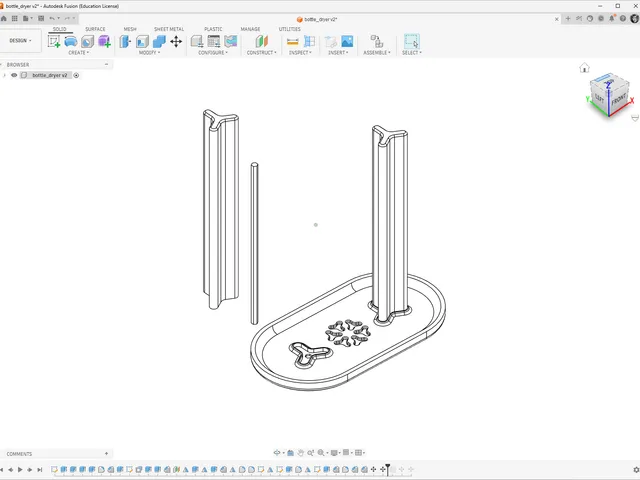This screenshot has width=640, height=480.
Task: Click the Save icon in top bar
Action: pyautogui.click(x=41, y=18)
